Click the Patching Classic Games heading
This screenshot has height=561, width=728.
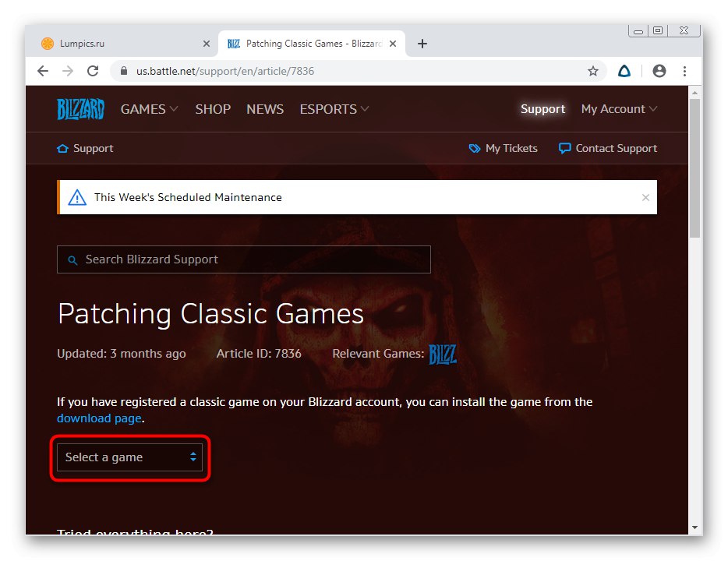coord(210,314)
